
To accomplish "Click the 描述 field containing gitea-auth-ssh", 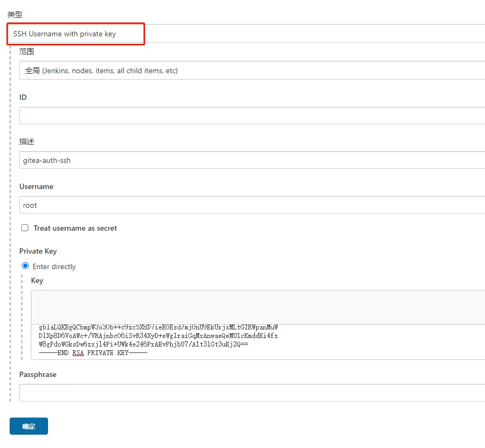I will tap(251, 160).
